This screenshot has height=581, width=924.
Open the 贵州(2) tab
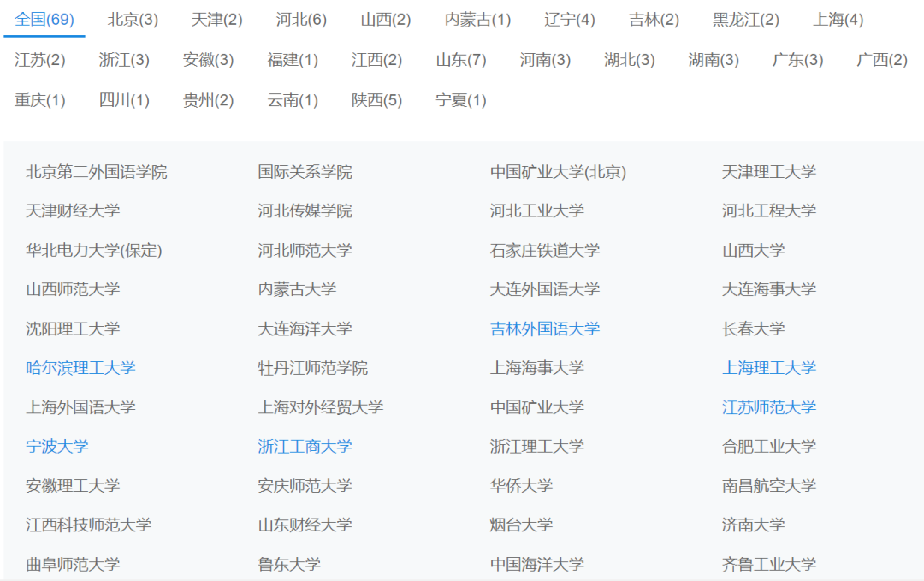208,100
